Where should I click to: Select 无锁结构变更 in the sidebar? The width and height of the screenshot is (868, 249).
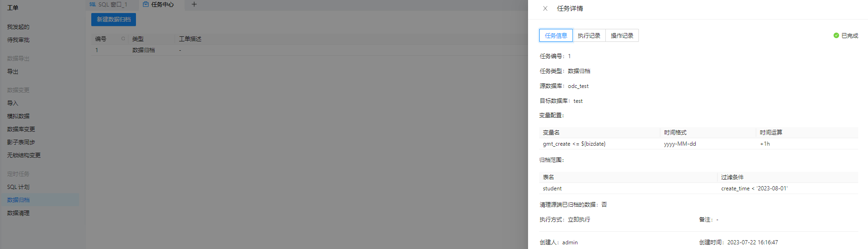tap(24, 155)
